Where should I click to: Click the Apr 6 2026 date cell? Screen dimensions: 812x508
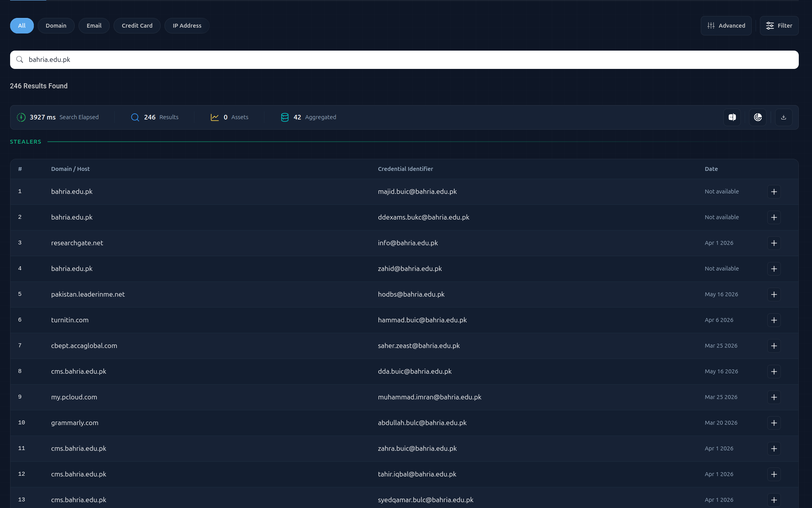click(x=719, y=320)
